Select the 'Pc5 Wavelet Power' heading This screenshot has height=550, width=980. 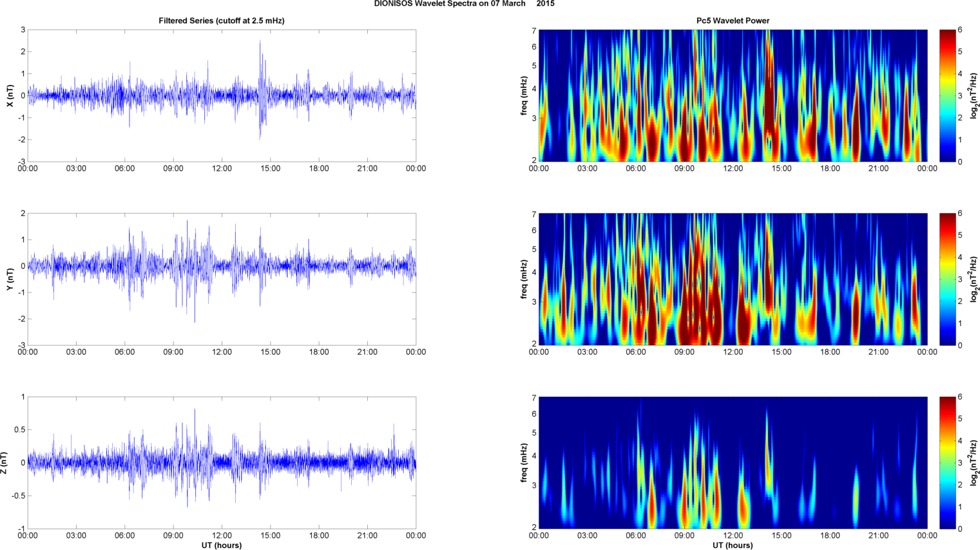733,21
